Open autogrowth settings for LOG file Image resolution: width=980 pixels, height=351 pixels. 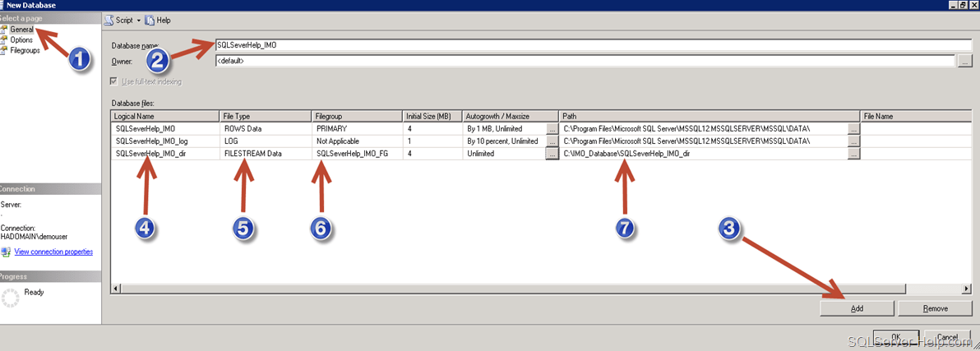[x=552, y=141]
